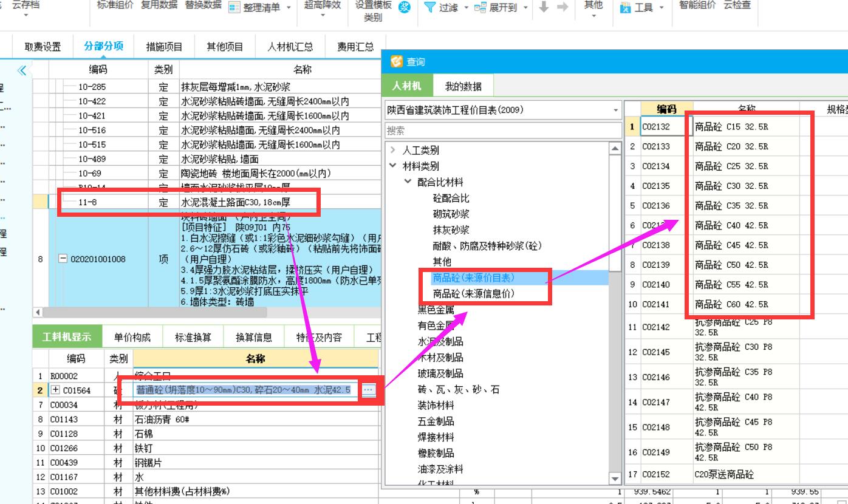
Task: Click the 整理清单 list icon
Action: [234, 7]
